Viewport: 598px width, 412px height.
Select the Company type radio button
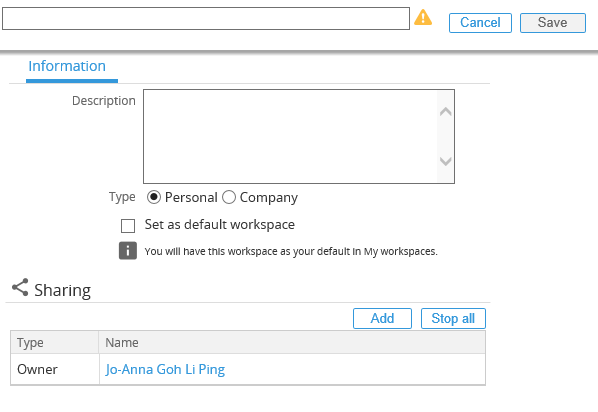[x=229, y=197]
